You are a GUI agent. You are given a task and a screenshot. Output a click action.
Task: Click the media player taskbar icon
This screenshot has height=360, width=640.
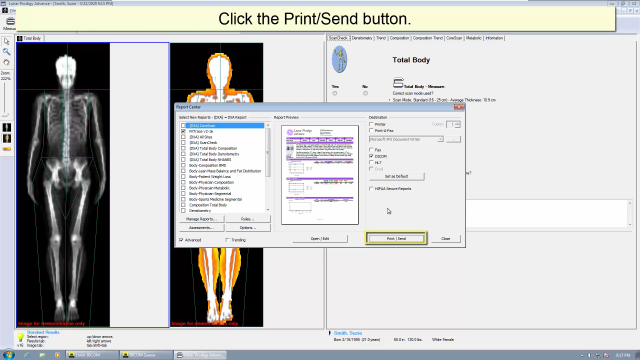tap(57, 355)
